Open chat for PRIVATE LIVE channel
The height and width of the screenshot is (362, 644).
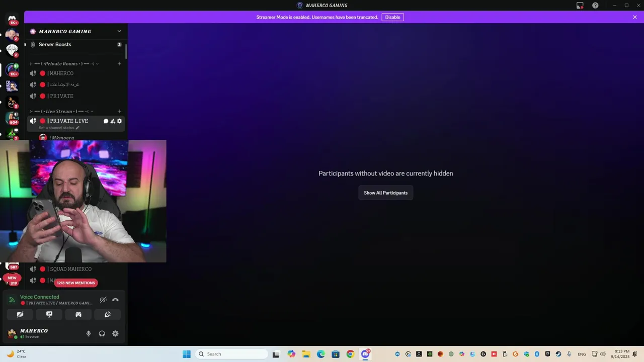(x=106, y=121)
